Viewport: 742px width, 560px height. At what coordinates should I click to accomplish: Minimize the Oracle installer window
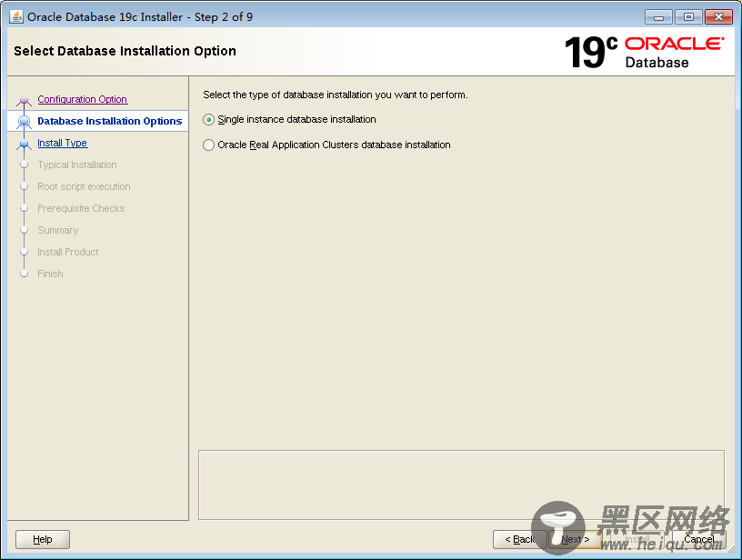tap(658, 17)
